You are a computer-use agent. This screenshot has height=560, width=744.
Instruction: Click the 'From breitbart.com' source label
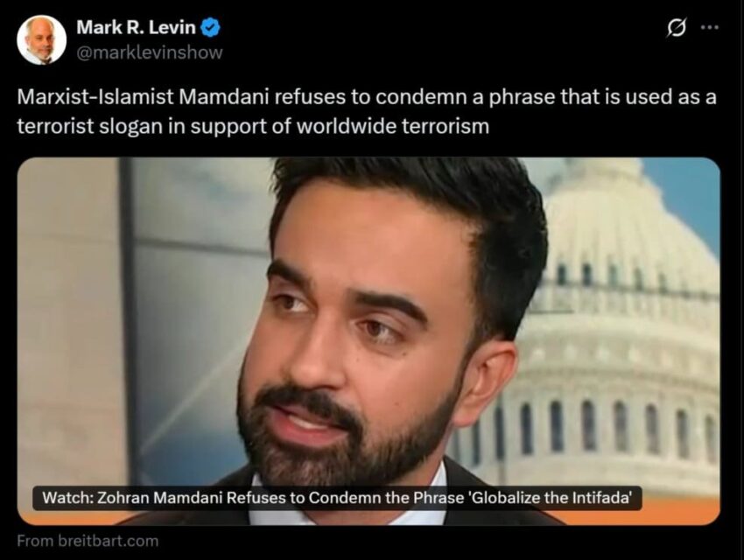tap(88, 541)
